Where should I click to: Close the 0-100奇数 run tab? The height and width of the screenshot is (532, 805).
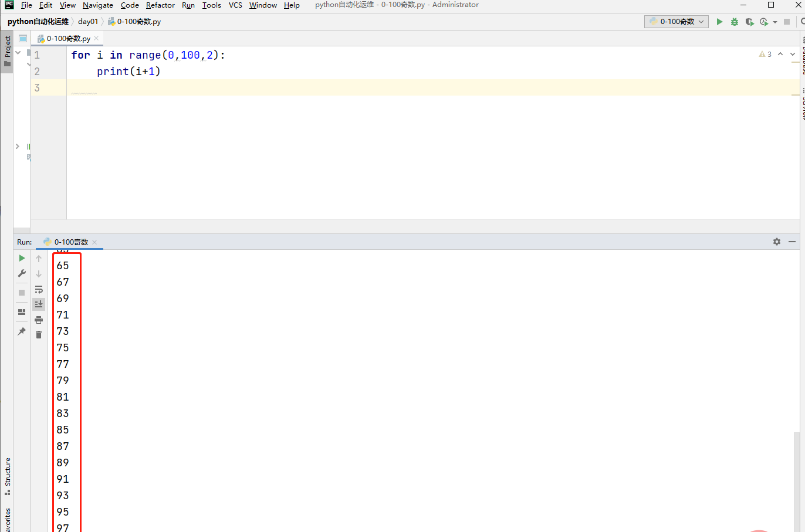point(94,242)
